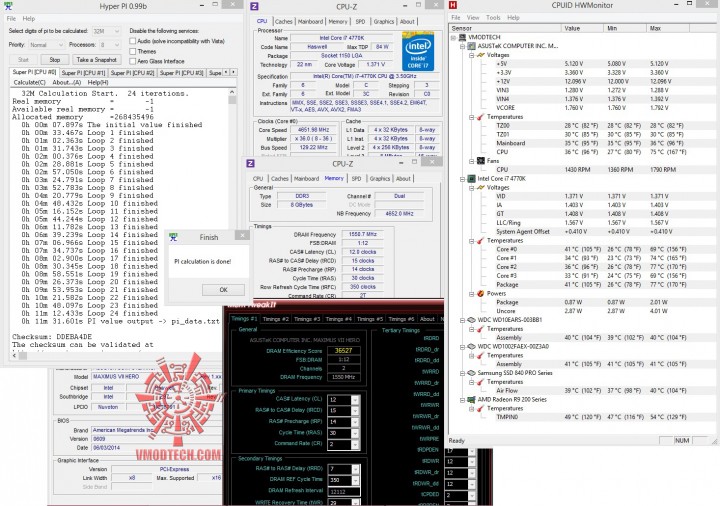Screen dimensions: 720x506
Task: Click the Sensor column header in HWMonitor
Action: pyautogui.click(x=505, y=28)
